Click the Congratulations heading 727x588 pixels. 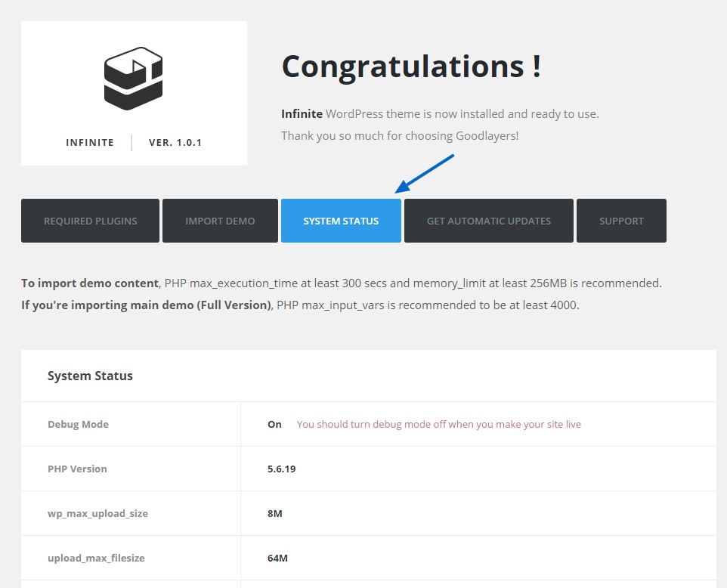pyautogui.click(x=410, y=67)
